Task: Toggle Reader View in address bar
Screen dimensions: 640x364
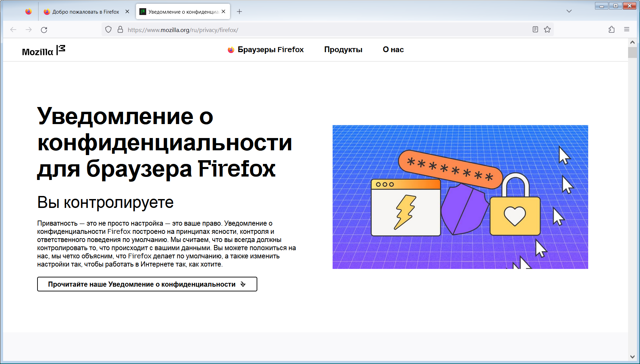Action: pos(535,30)
